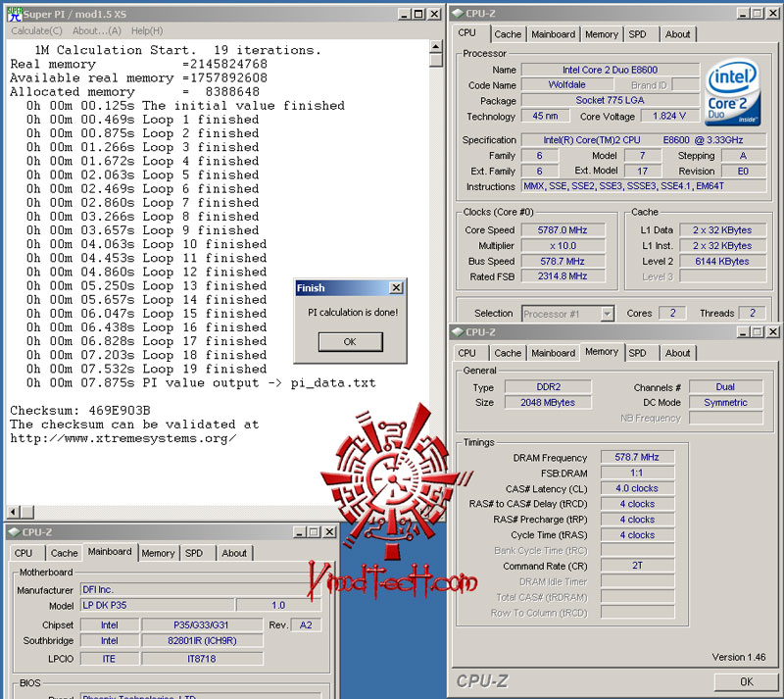Viewport: 784px width, 699px height.
Task: Click the Rated FSB 2314.8 MHz value
Action: 563,276
